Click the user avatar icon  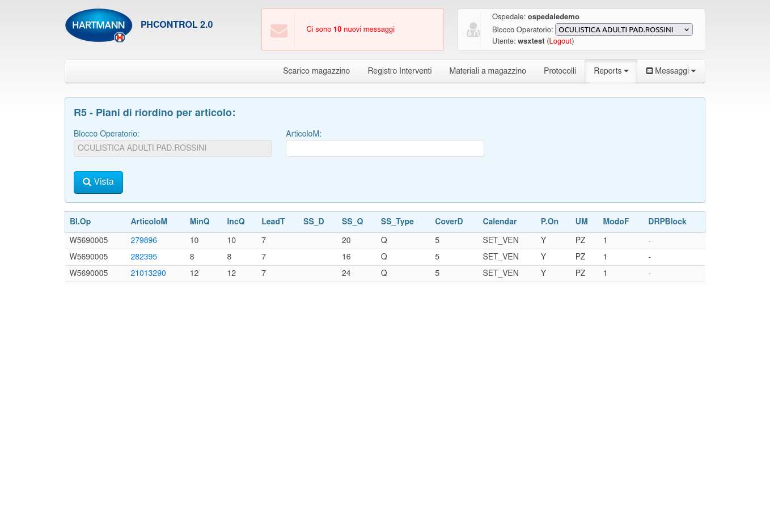tap(473, 29)
